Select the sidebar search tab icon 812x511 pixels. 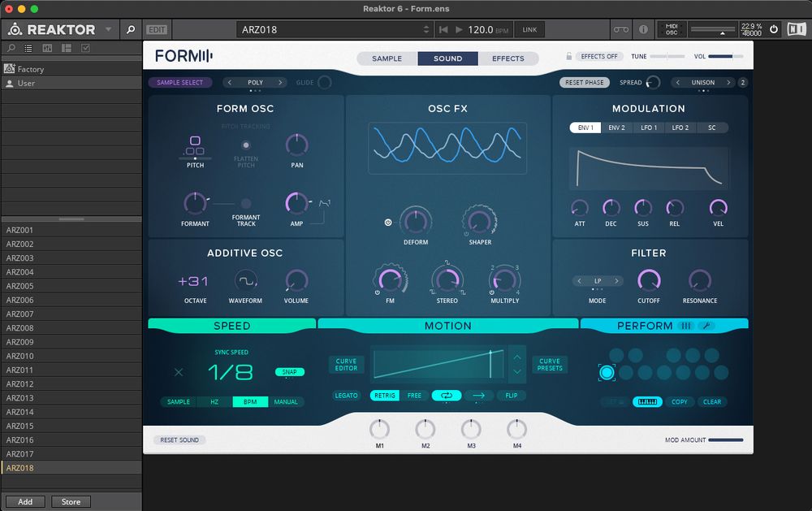pyautogui.click(x=11, y=48)
